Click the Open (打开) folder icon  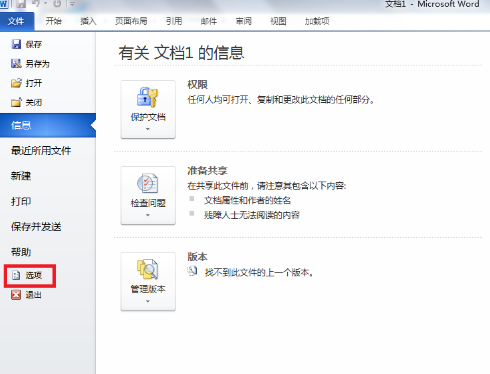(16, 83)
